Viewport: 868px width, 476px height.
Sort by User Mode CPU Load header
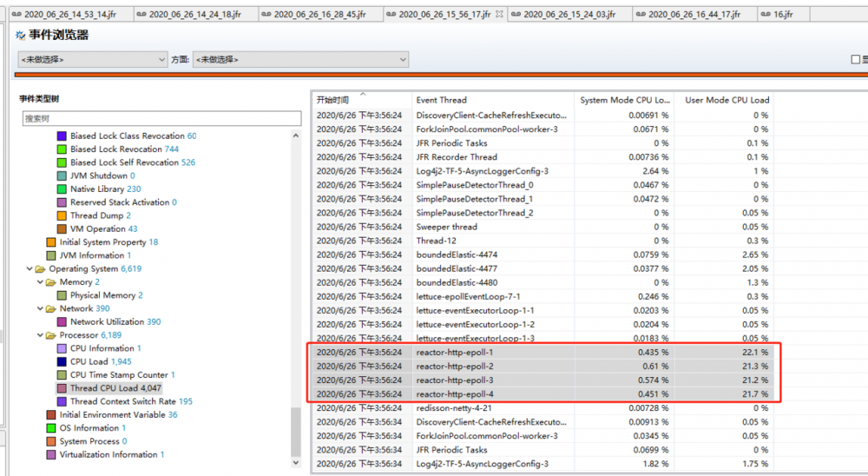[724, 100]
